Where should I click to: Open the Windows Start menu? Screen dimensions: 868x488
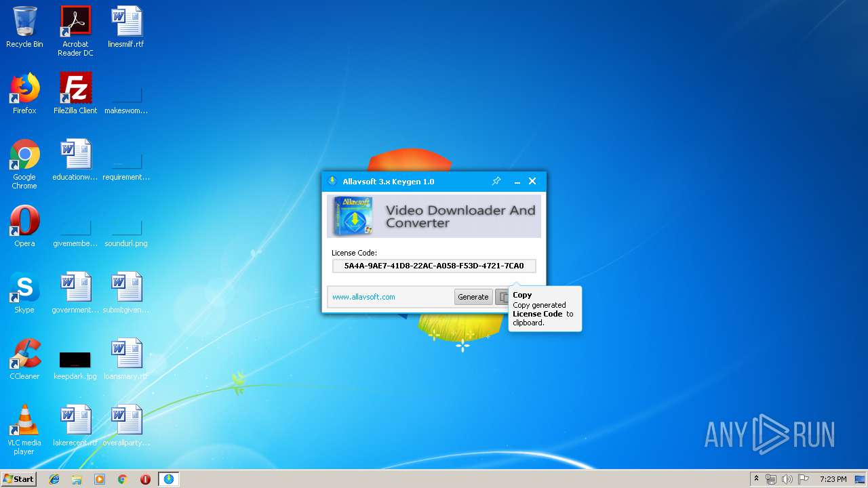click(x=18, y=479)
